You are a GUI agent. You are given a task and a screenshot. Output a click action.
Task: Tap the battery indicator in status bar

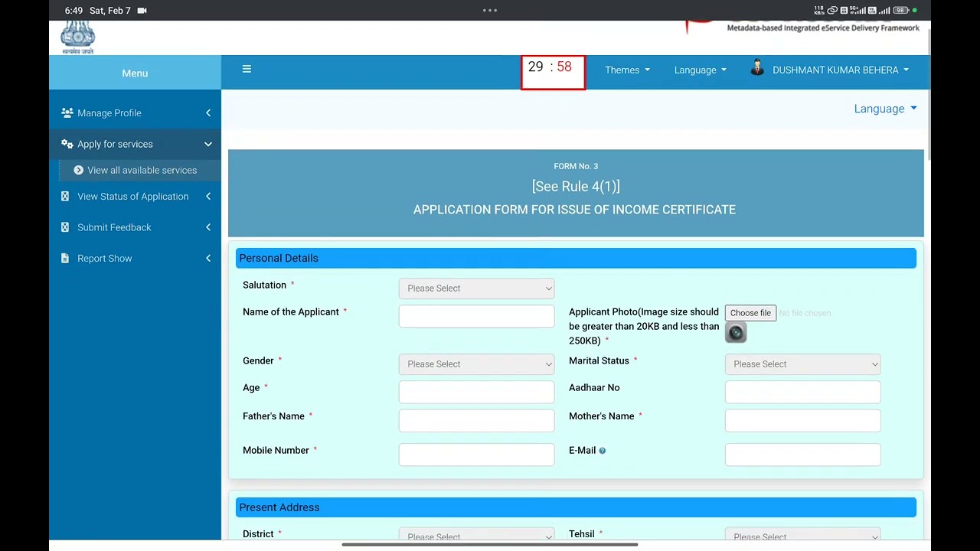[900, 11]
